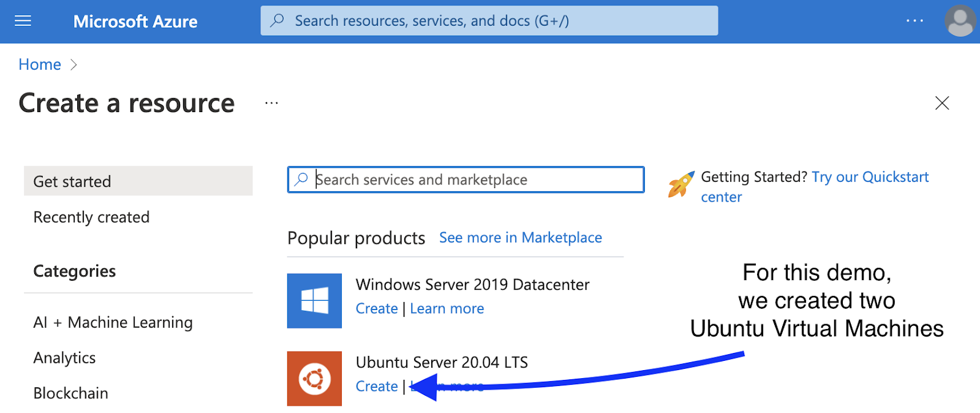Click the Quickstart rocket icon
This screenshot has height=413, width=980.
click(681, 184)
